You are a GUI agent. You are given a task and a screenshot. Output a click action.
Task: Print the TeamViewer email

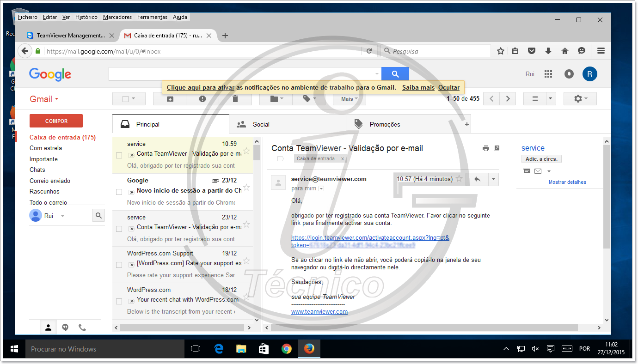coord(485,148)
